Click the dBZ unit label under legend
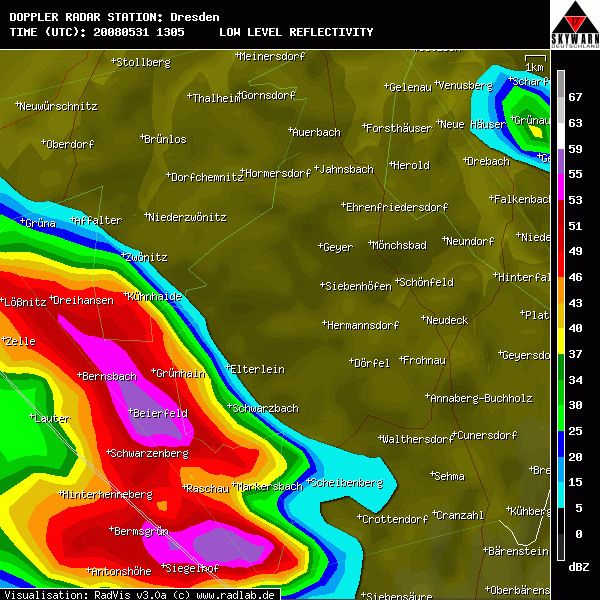The image size is (600, 600). [x=579, y=567]
